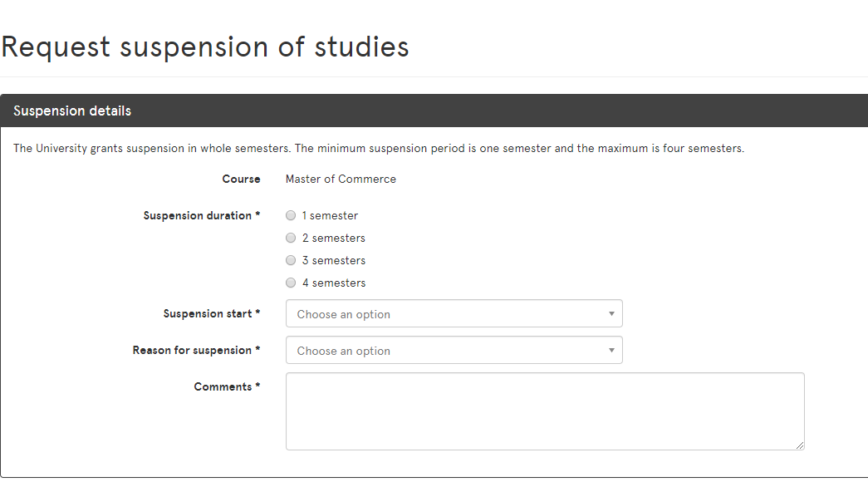868x482 pixels.
Task: Click the resize handle of Comments box
Action: click(x=800, y=445)
